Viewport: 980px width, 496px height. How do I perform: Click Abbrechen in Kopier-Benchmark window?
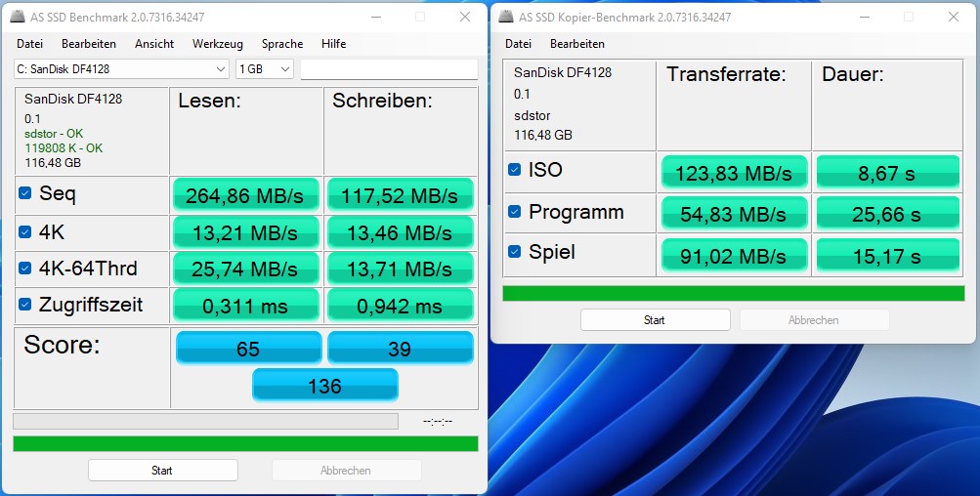point(814,320)
